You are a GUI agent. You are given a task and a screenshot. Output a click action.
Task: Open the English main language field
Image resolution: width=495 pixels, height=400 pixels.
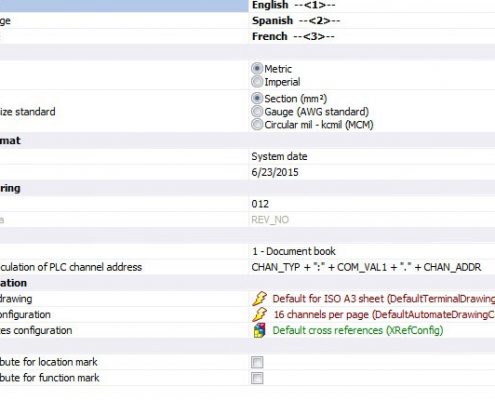point(372,5)
